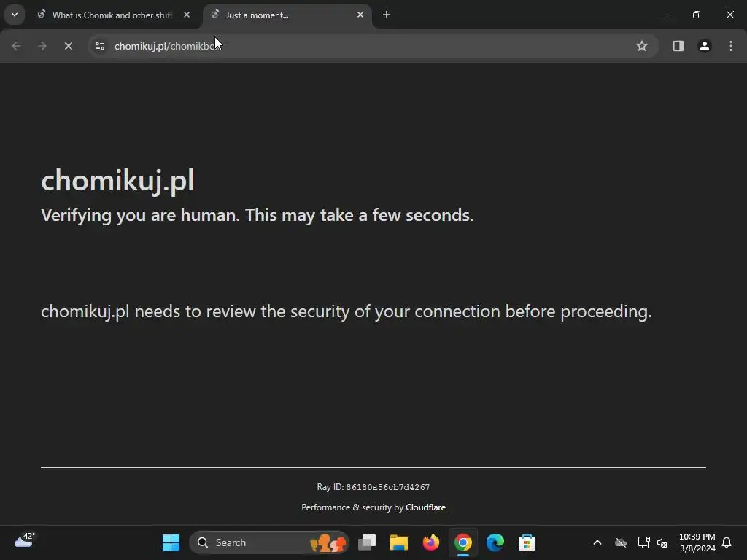747x560 pixels.
Task: Launch File Explorer from taskbar
Action: [x=399, y=542]
